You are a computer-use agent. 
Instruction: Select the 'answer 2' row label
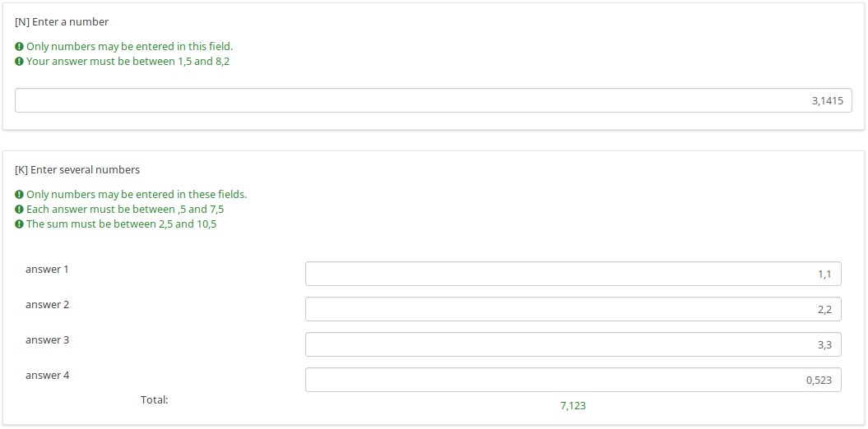[48, 305]
